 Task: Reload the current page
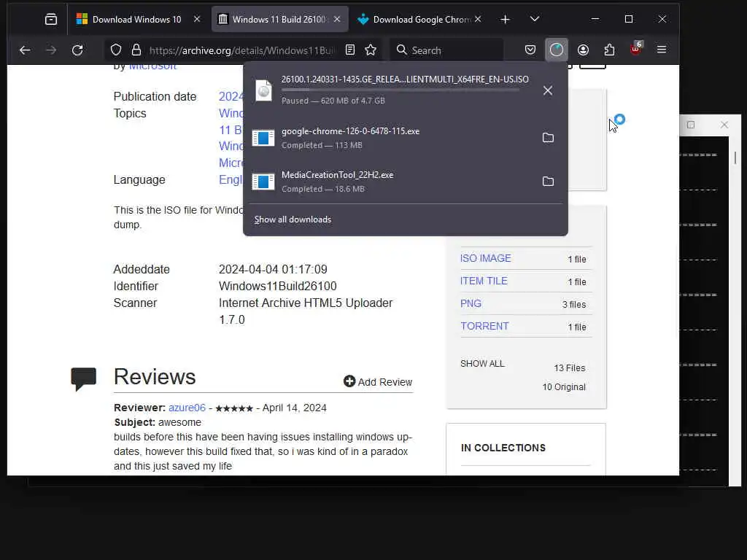(x=77, y=50)
